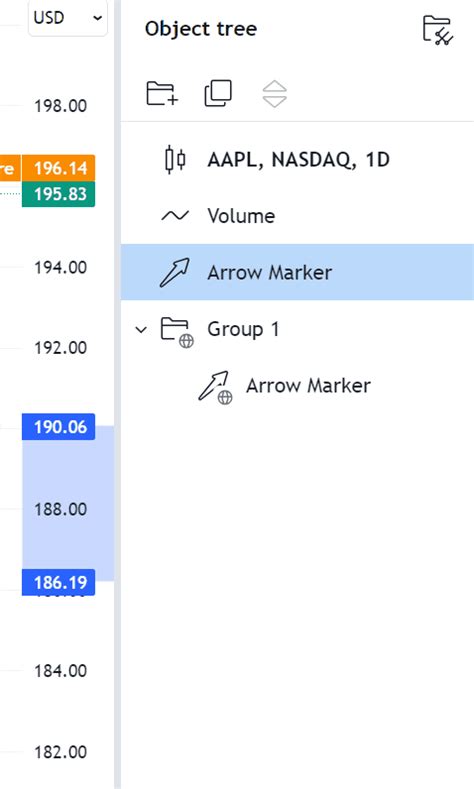This screenshot has height=789, width=474.
Task: Click the greyed visual order arrows icon
Action: click(x=275, y=94)
